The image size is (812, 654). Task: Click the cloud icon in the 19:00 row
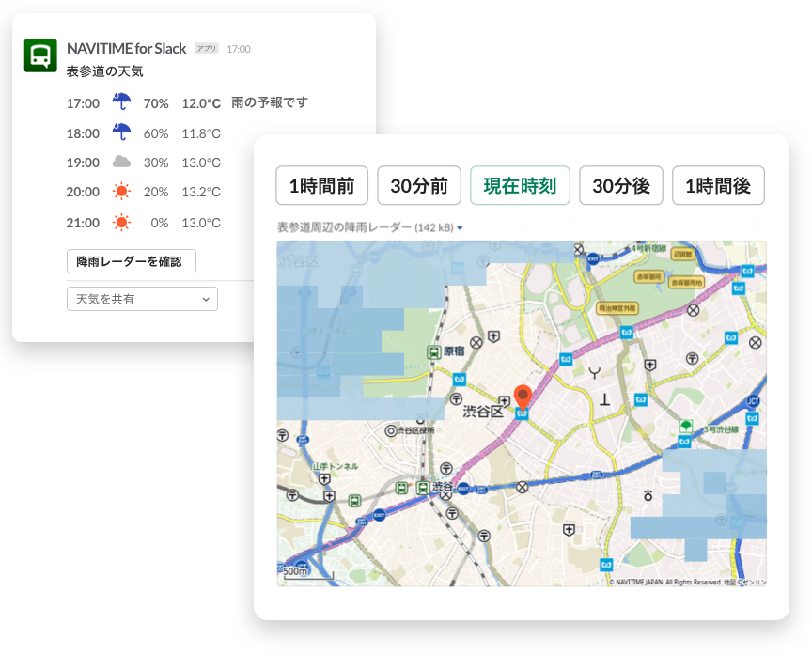click(121, 162)
